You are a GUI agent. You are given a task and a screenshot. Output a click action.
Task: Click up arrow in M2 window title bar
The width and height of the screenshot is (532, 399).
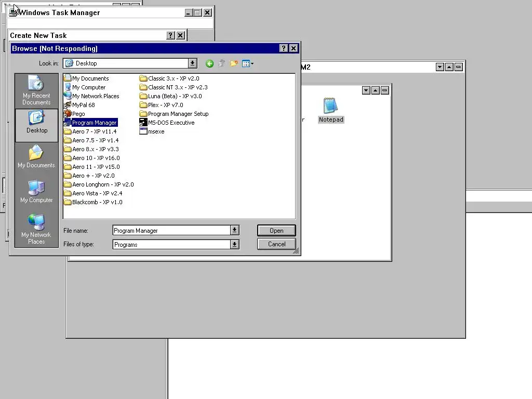point(449,67)
